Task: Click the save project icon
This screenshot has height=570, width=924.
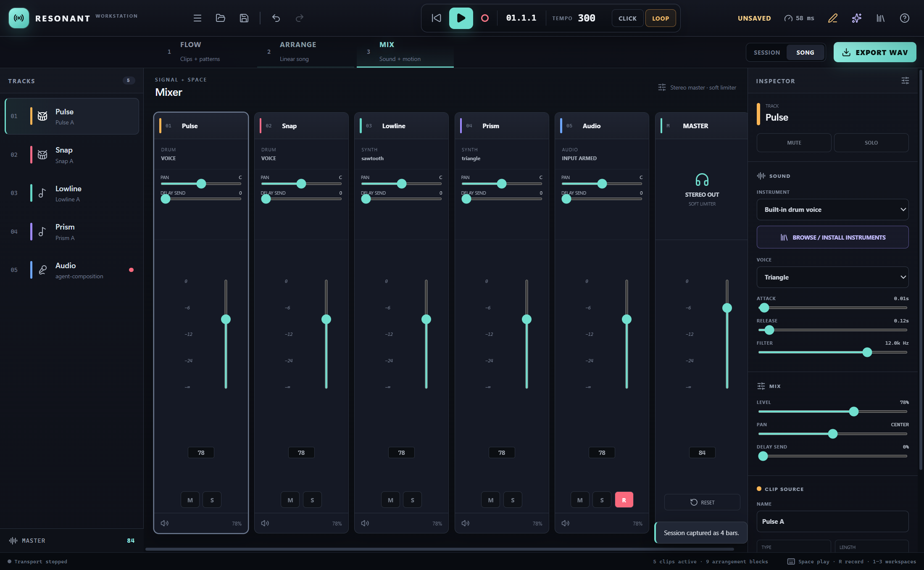Action: click(244, 18)
